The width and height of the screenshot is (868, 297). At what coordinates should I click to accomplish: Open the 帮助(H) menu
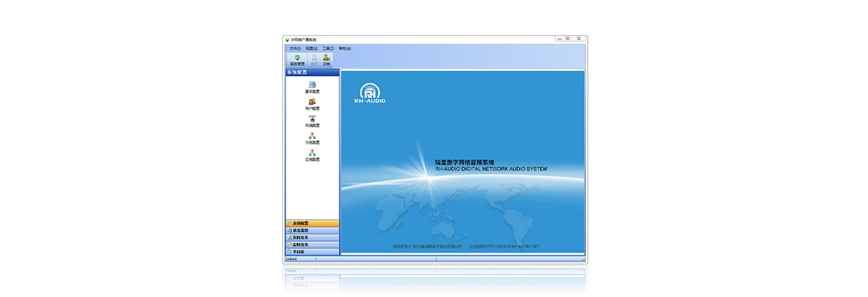344,48
